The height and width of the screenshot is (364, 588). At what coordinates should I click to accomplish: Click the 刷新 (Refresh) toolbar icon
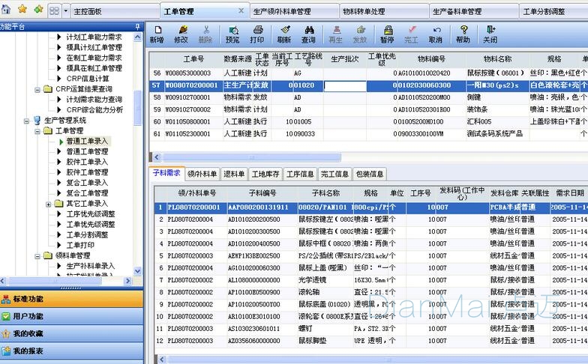284,34
